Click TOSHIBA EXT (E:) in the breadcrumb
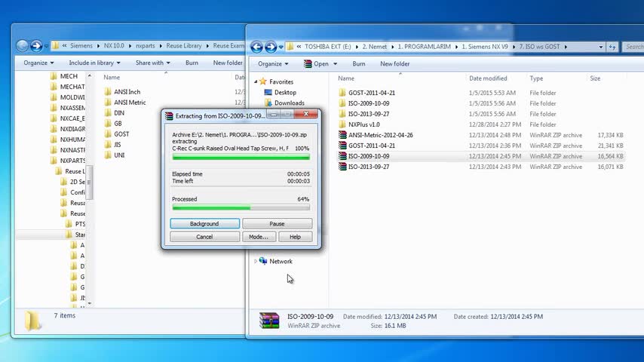644x362 pixels. pyautogui.click(x=327, y=47)
